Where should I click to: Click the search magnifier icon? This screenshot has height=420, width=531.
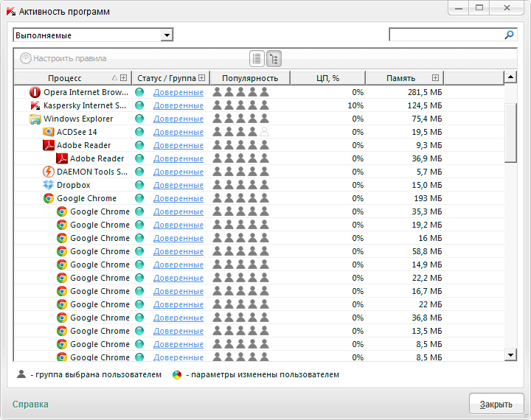coord(509,35)
